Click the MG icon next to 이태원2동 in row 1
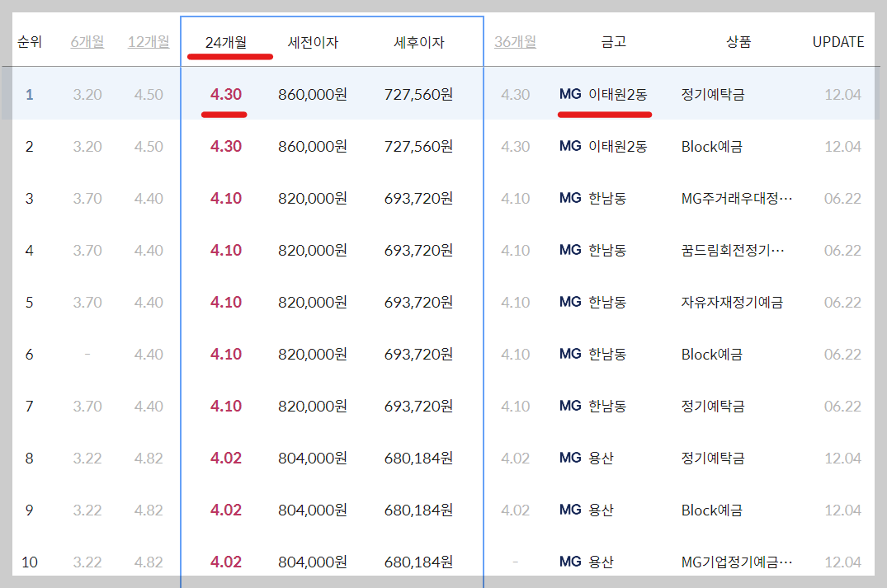Image resolution: width=887 pixels, height=588 pixels. (569, 95)
